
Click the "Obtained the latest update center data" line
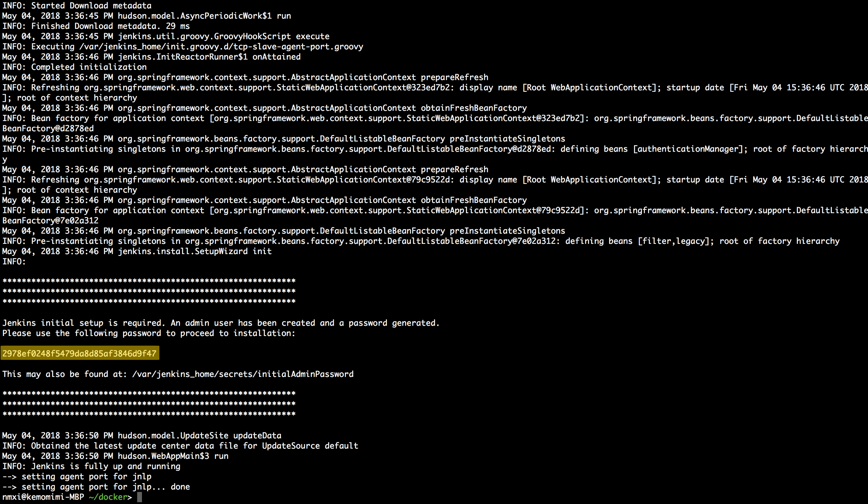coord(180,446)
